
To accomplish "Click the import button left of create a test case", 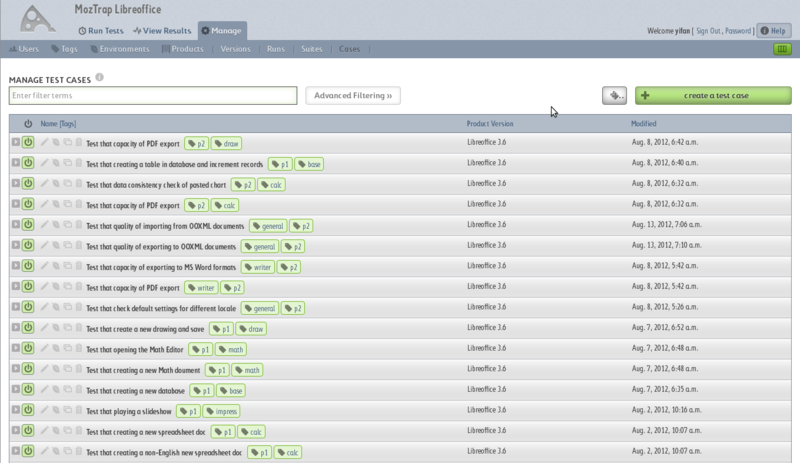I will coord(614,95).
